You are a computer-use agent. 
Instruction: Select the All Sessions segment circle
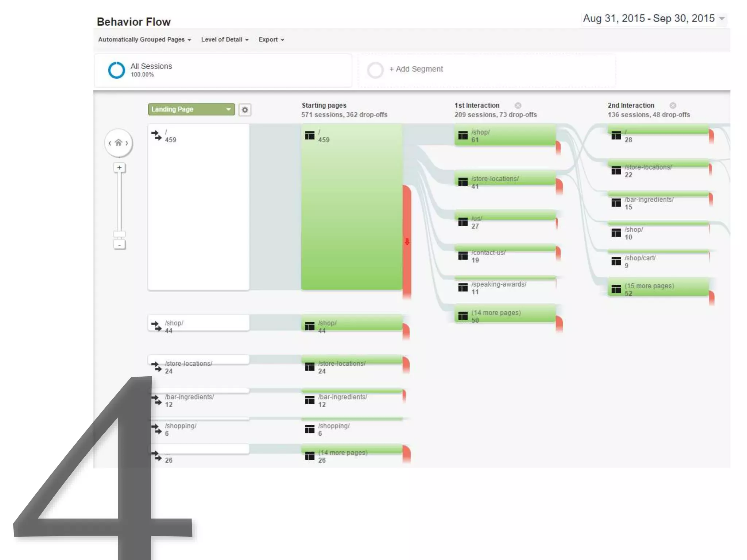[117, 70]
